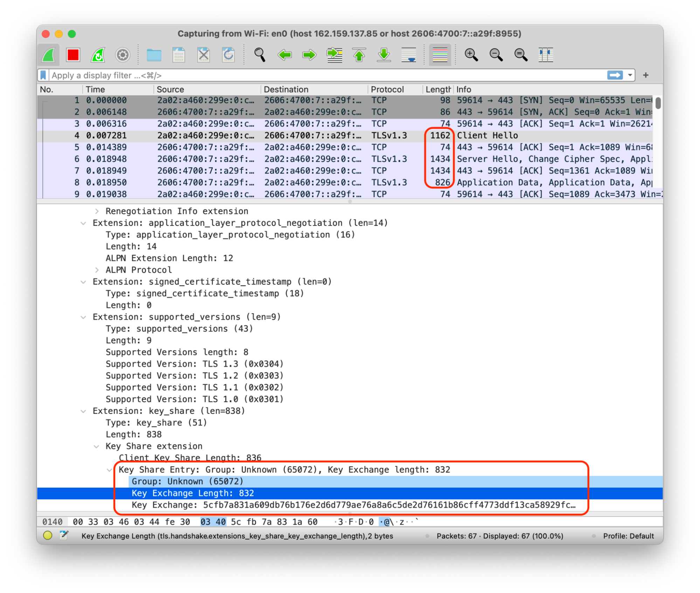This screenshot has width=700, height=593.
Task: Open capture options gear icon
Action: pyautogui.click(x=123, y=55)
